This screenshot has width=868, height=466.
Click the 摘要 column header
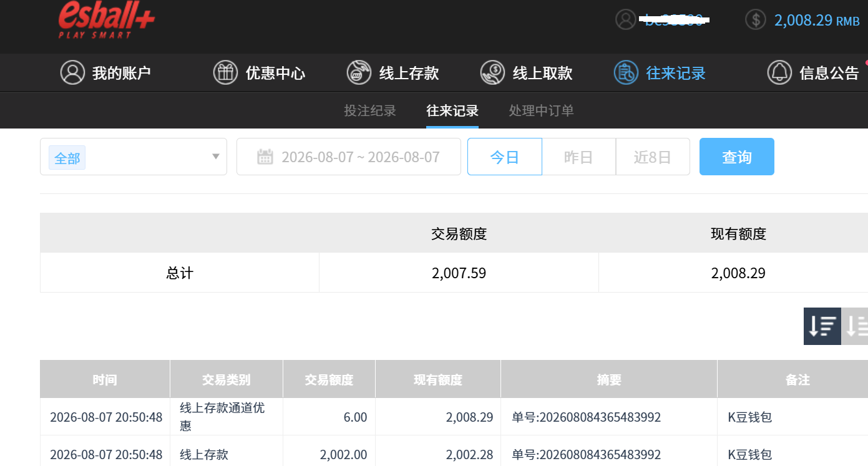tap(609, 379)
